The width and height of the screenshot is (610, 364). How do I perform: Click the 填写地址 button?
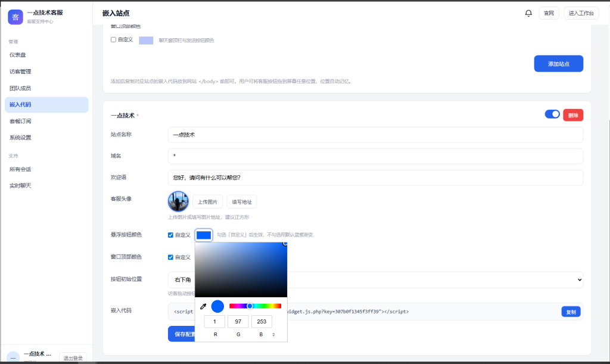click(242, 202)
